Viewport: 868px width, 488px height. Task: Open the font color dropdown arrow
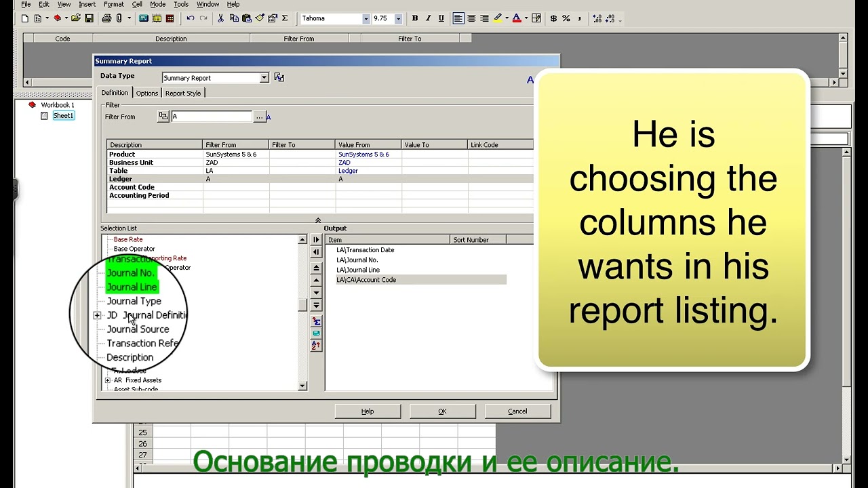(526, 18)
